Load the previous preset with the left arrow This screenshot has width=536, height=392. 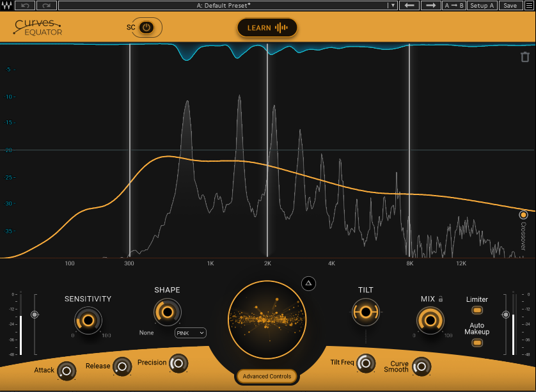(409, 6)
